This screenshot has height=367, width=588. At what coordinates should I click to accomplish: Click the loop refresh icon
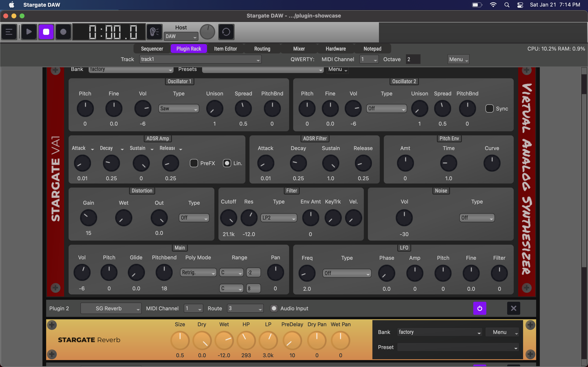(226, 32)
